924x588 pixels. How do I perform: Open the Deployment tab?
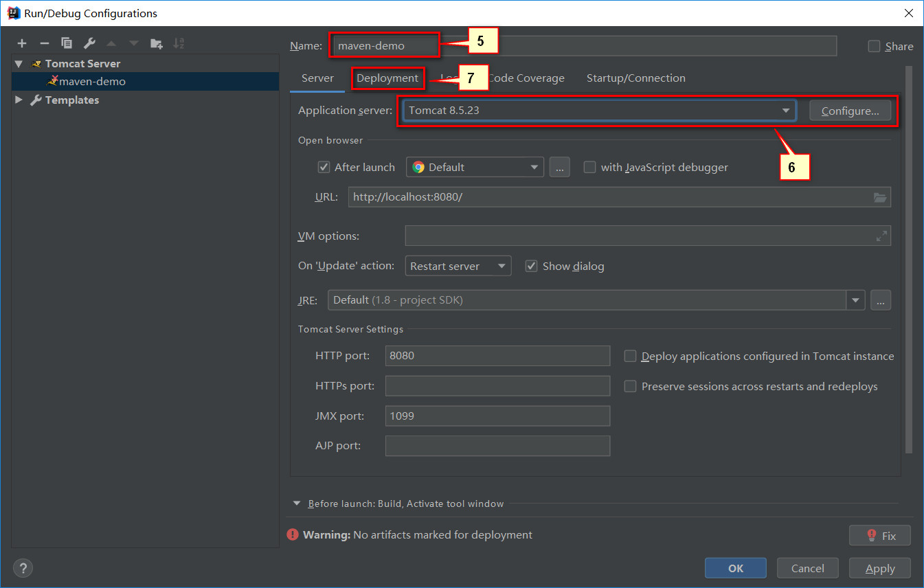click(387, 78)
